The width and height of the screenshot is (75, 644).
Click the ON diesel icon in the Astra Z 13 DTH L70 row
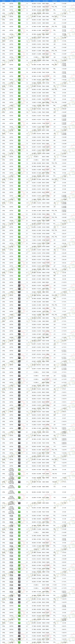[x=19, y=289]
